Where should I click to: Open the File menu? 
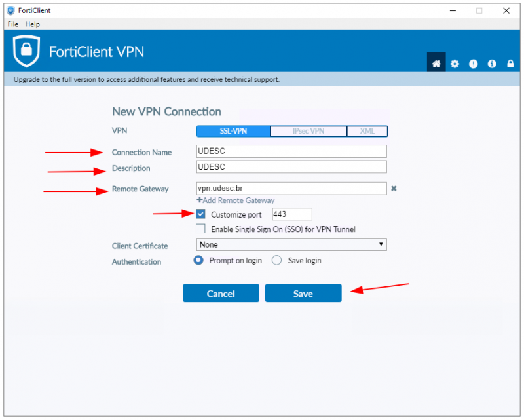pos(13,24)
